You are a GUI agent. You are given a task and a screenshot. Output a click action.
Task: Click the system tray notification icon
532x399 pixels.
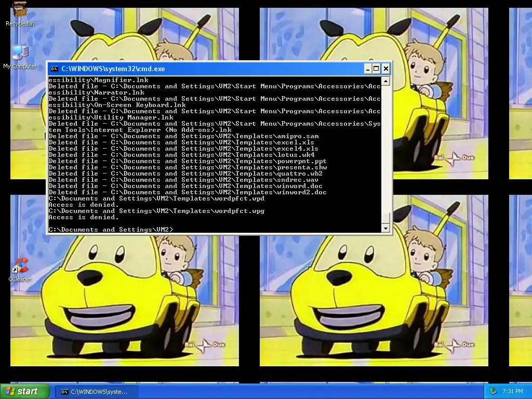(493, 392)
